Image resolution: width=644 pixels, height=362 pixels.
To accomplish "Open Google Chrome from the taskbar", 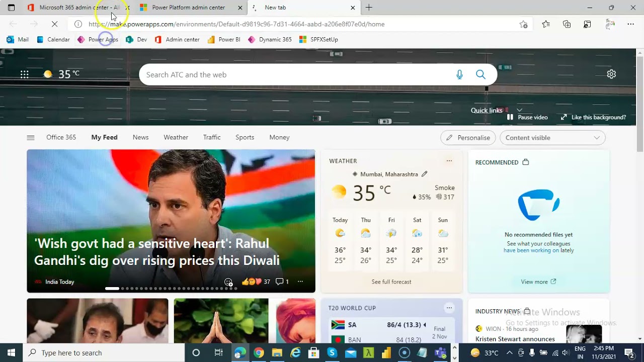I will [259, 352].
